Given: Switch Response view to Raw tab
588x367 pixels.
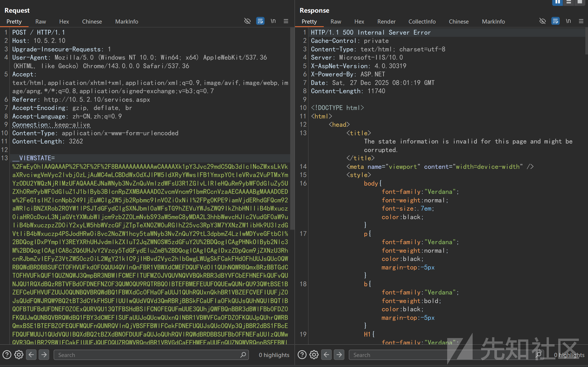Looking at the screenshot, I should [x=336, y=21].
